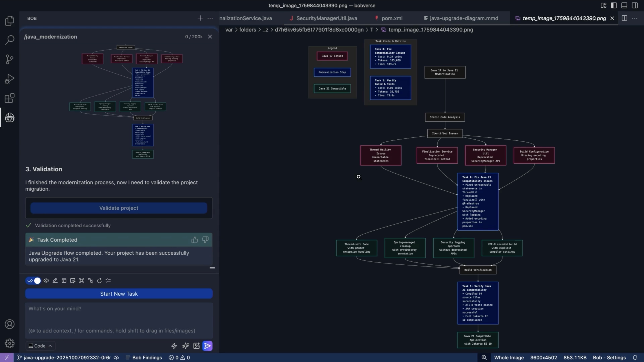Click the add image icon in chat
Screen dimensions: 644x362
pyautogui.click(x=197, y=346)
